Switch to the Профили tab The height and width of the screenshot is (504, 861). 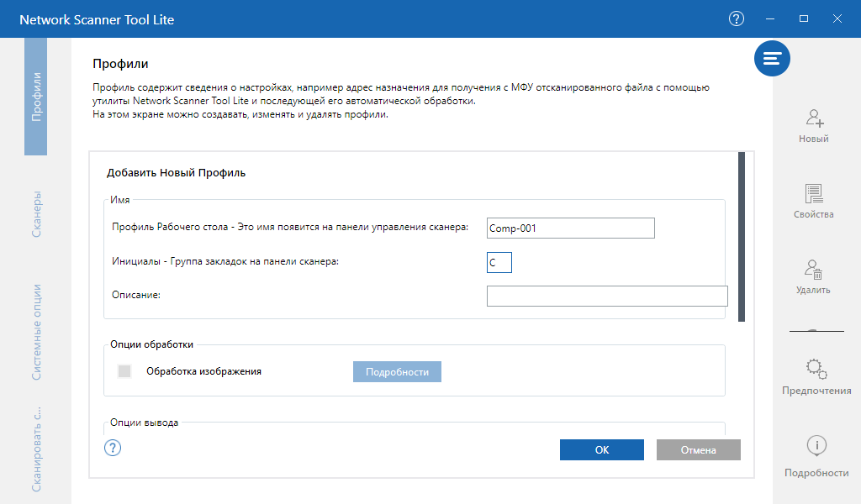click(x=35, y=97)
